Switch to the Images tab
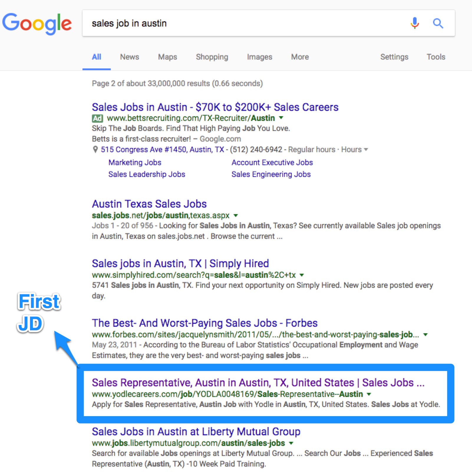Image resolution: width=472 pixels, height=476 pixels. (x=260, y=57)
